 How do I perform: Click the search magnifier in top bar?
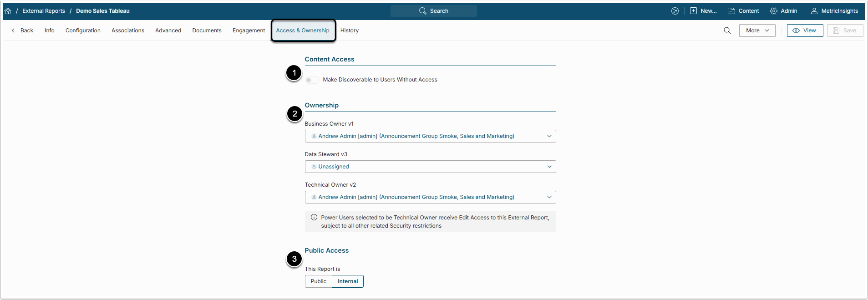423,11
